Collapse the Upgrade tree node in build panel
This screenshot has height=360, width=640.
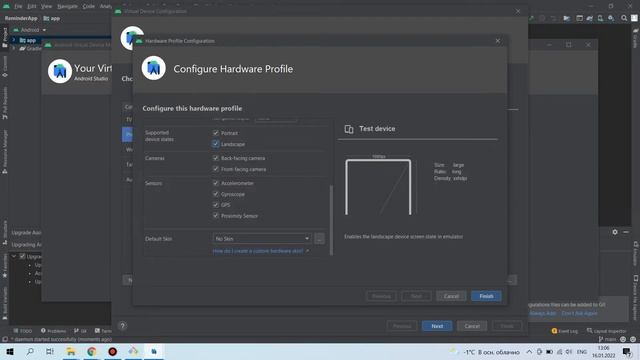click(x=14, y=256)
